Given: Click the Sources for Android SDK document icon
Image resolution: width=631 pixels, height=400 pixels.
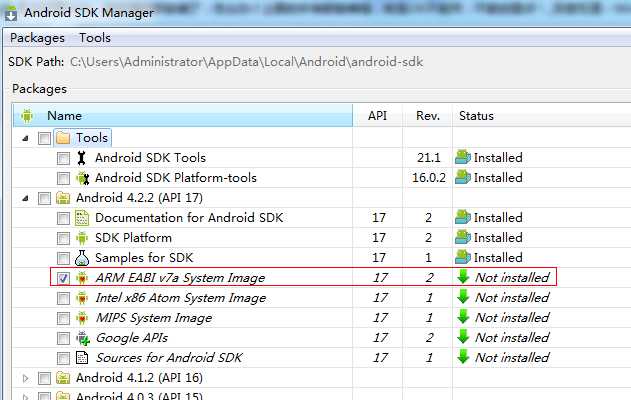Looking at the screenshot, I should click(82, 358).
